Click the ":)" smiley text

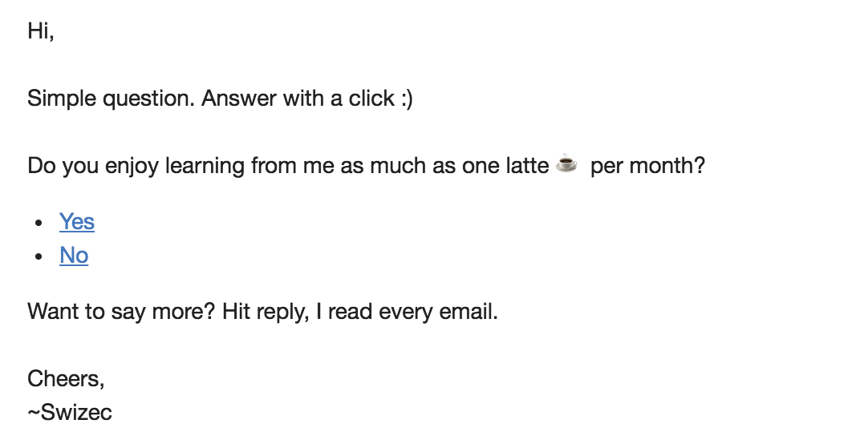[x=407, y=99]
